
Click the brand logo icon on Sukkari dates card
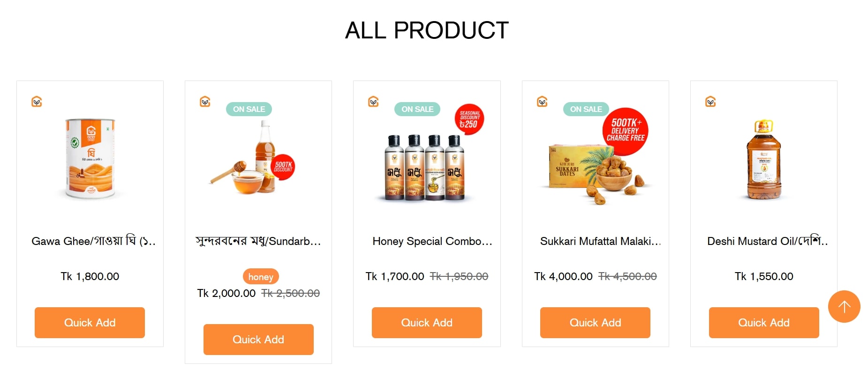pos(542,102)
